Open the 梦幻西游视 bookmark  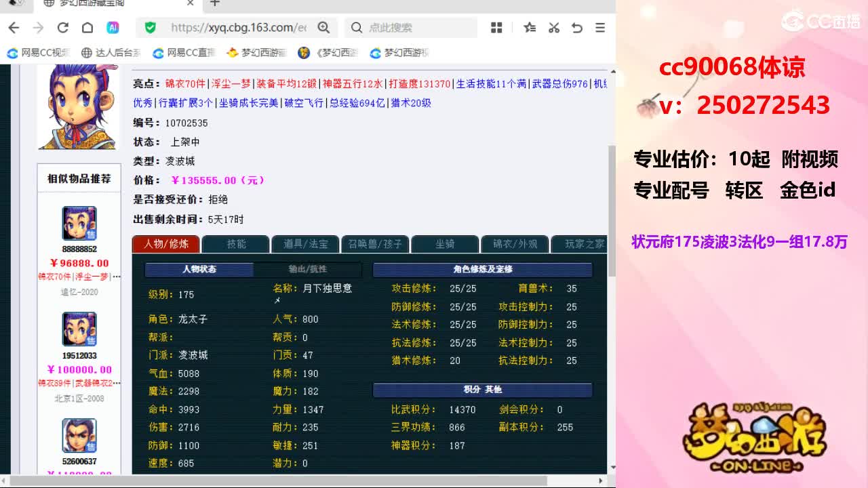400,53
